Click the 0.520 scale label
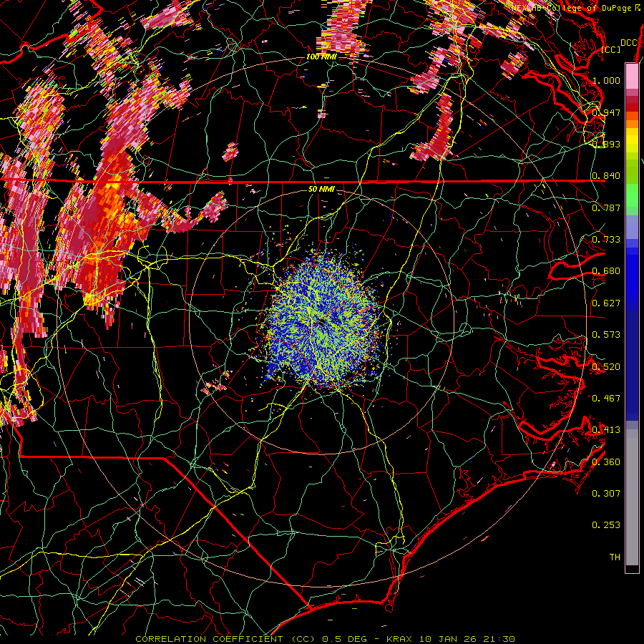 point(606,367)
